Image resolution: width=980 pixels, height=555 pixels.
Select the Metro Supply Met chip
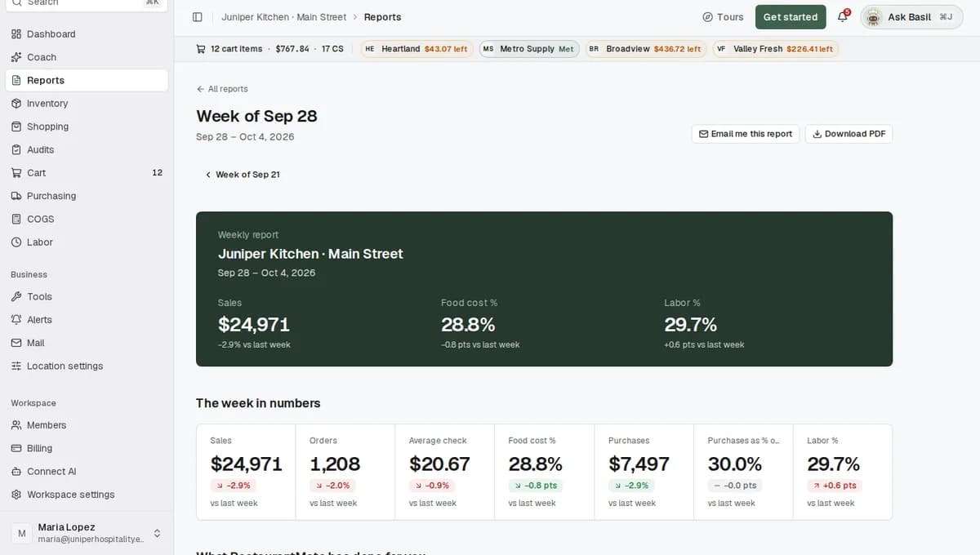pos(529,49)
